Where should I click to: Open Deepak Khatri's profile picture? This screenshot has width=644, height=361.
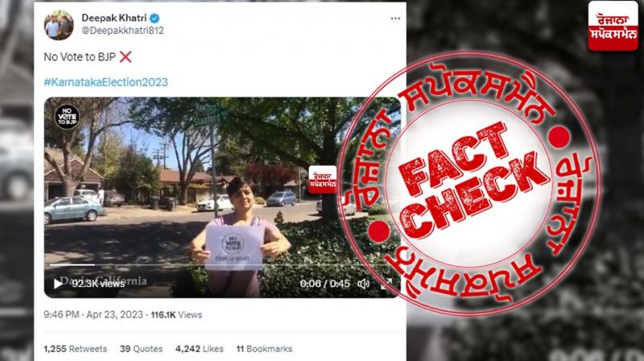pyautogui.click(x=59, y=25)
